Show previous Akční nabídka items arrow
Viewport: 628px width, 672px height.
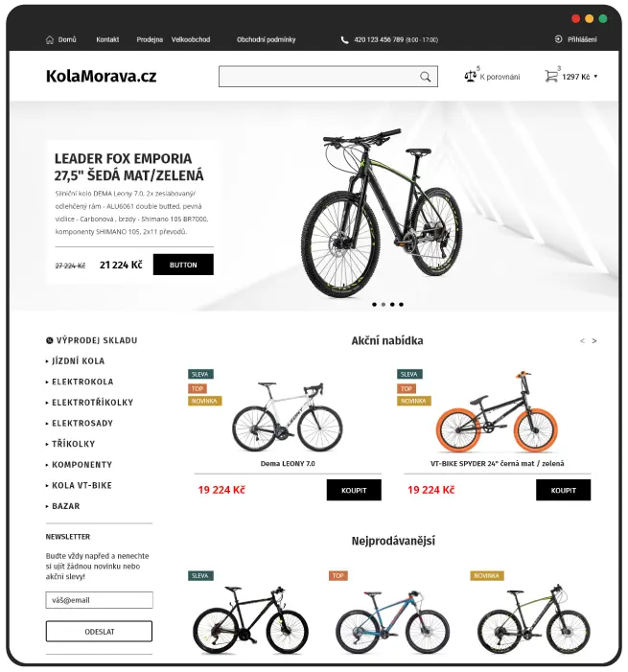point(582,340)
